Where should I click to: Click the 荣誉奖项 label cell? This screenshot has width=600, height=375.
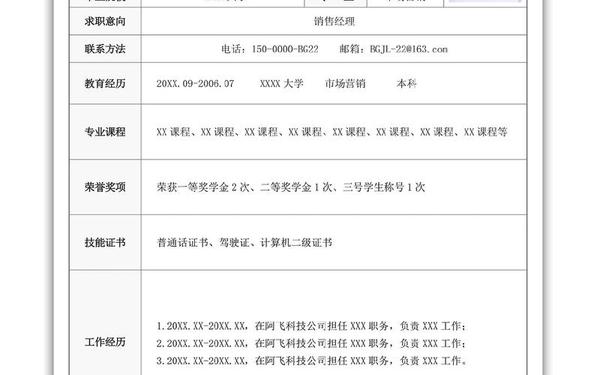(x=105, y=187)
